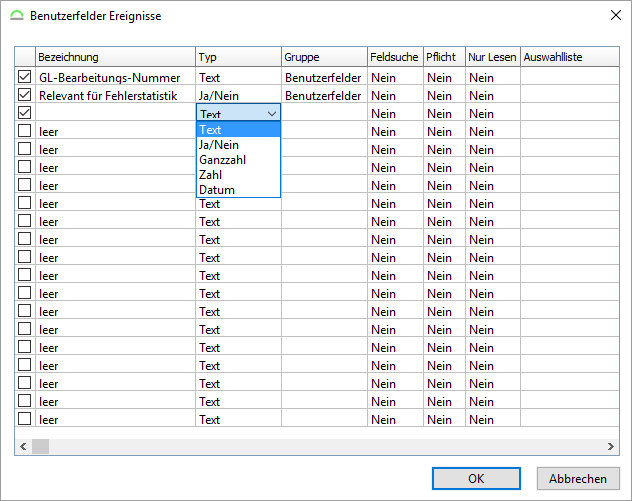Select the Relevant für Fehlerstatistik name cell
The height and width of the screenshot is (501, 632).
coord(116,94)
